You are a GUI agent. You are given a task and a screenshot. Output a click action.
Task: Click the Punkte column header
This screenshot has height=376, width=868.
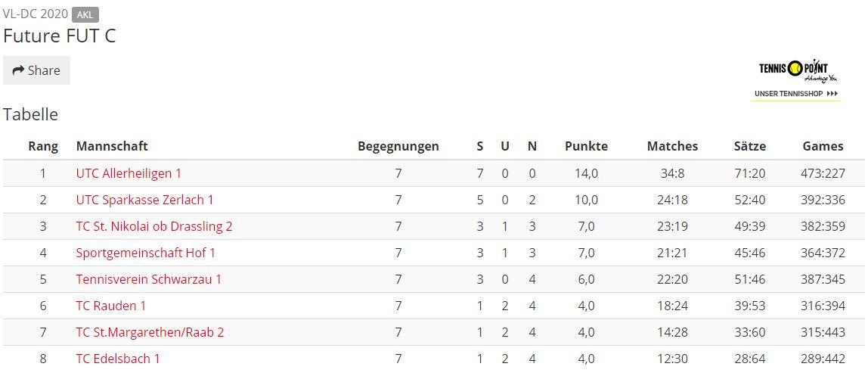(x=586, y=146)
